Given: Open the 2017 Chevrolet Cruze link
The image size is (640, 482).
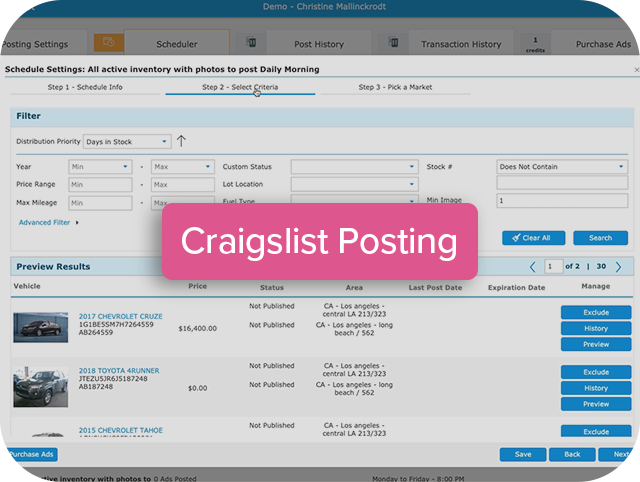Looking at the screenshot, I should click(118, 315).
